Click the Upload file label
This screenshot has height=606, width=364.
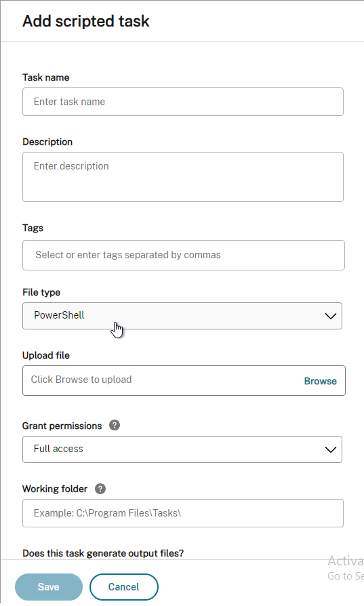pos(46,355)
